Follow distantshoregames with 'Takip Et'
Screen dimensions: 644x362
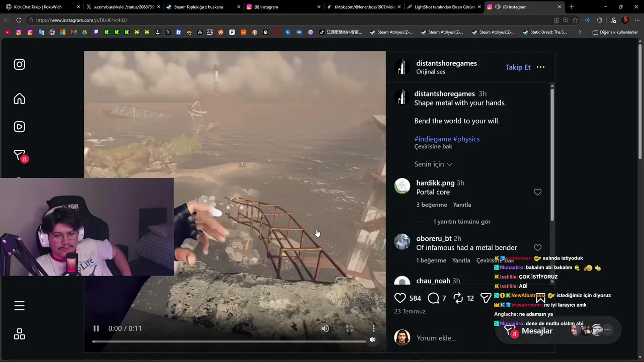(x=518, y=67)
